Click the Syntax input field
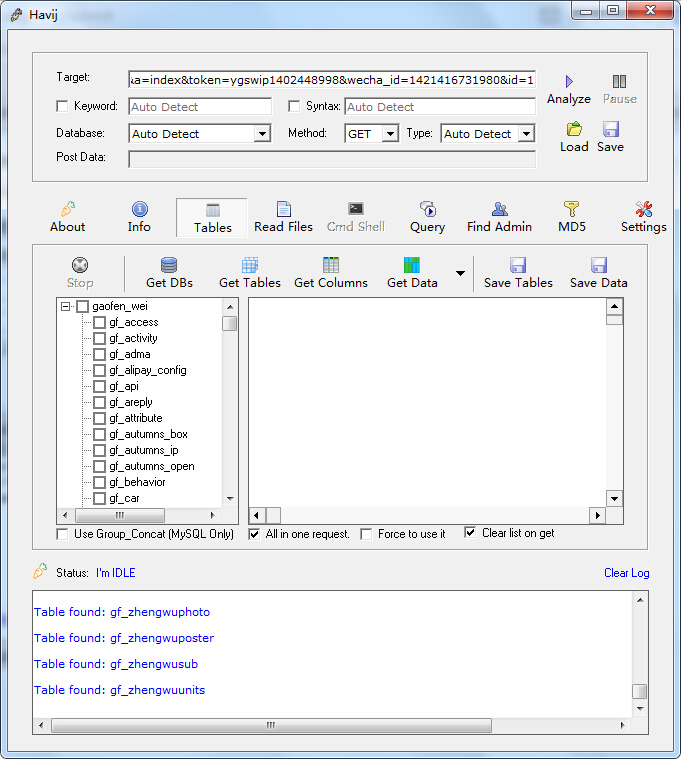This screenshot has height=759, width=681. point(440,106)
